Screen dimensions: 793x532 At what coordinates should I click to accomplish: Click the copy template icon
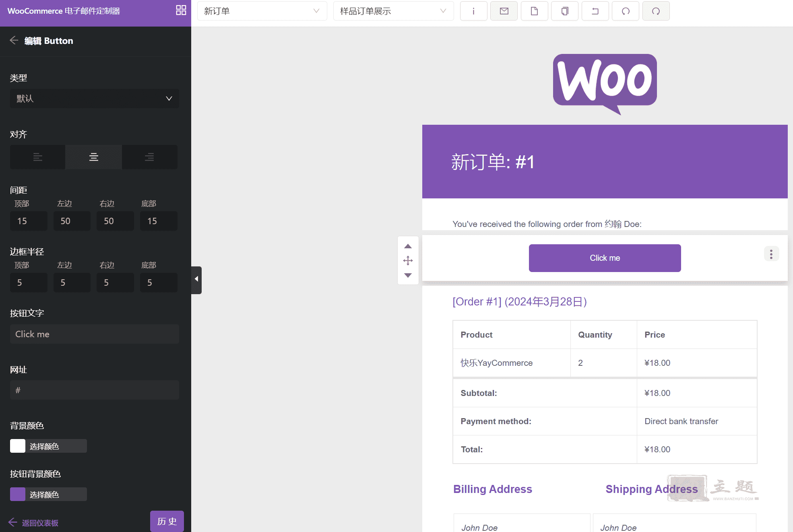[x=565, y=11]
